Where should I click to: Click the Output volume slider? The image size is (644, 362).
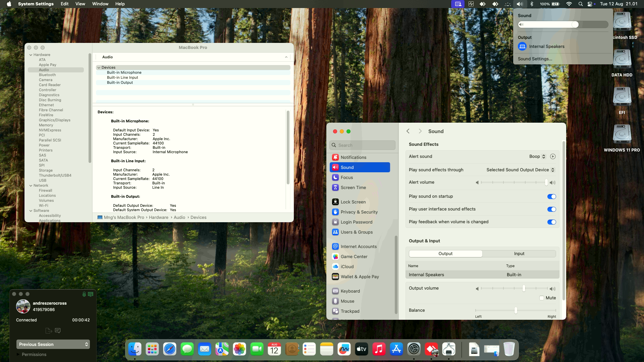[524, 289]
